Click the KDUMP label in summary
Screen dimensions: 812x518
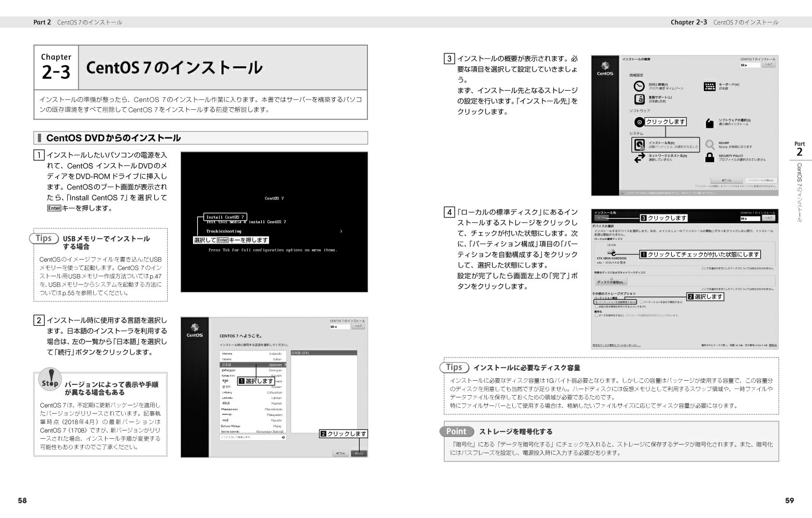pos(724,143)
